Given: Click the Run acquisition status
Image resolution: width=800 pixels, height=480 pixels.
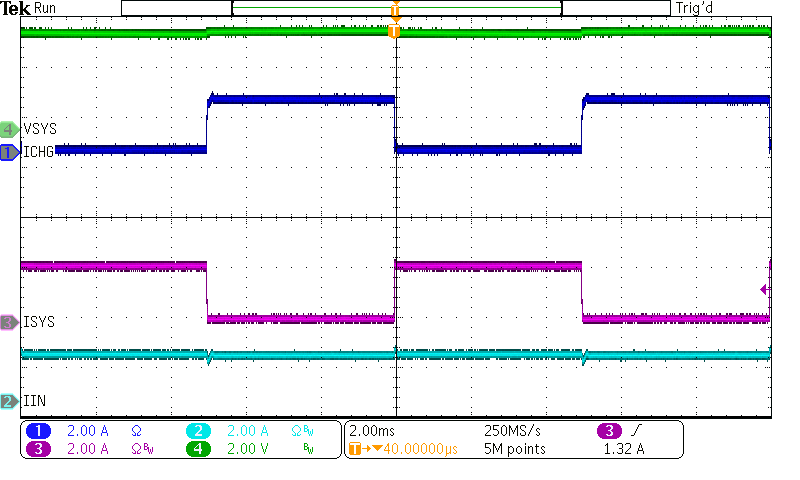Looking at the screenshot, I should coord(46,8).
